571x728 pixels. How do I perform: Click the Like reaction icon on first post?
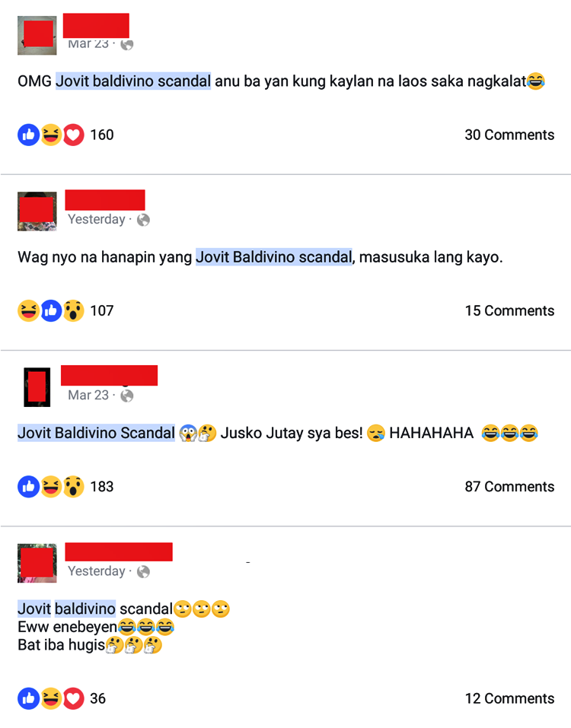[x=28, y=135]
